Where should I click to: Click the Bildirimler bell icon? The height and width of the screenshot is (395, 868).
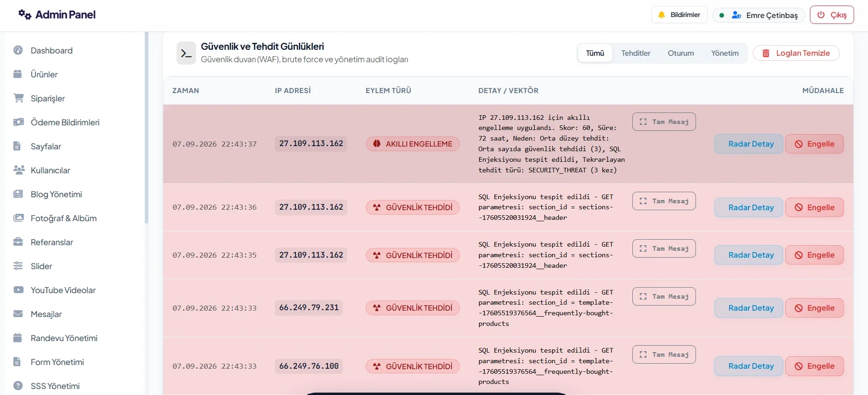tap(661, 15)
